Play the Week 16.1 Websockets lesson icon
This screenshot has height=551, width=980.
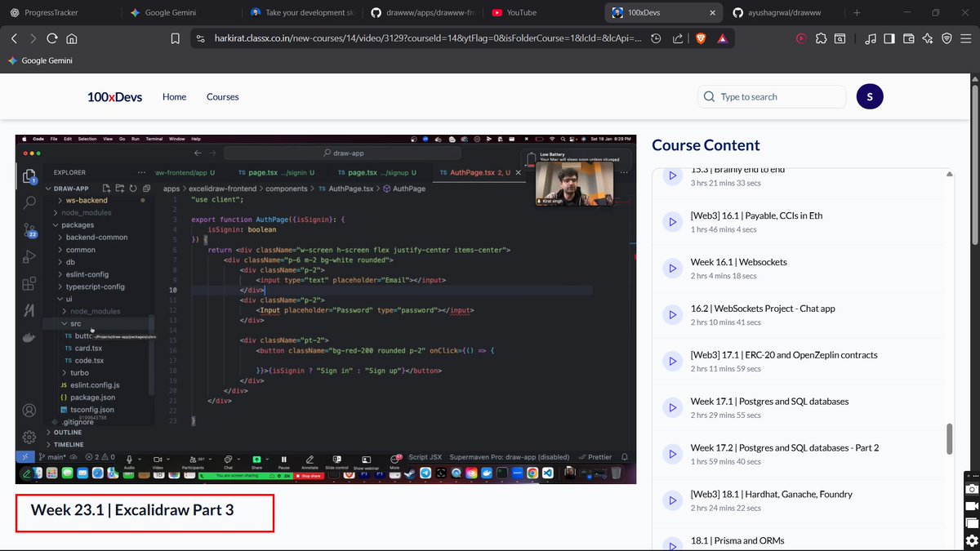pos(672,268)
